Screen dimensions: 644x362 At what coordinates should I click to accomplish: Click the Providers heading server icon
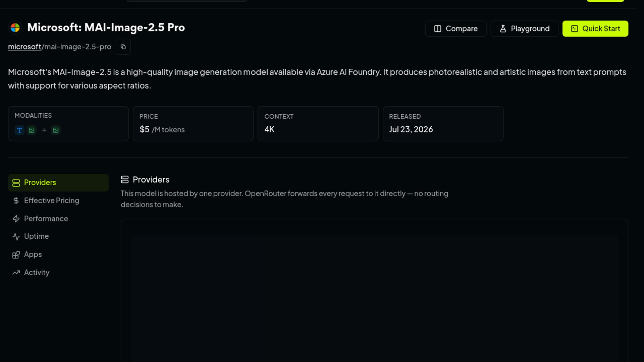pyautogui.click(x=125, y=180)
